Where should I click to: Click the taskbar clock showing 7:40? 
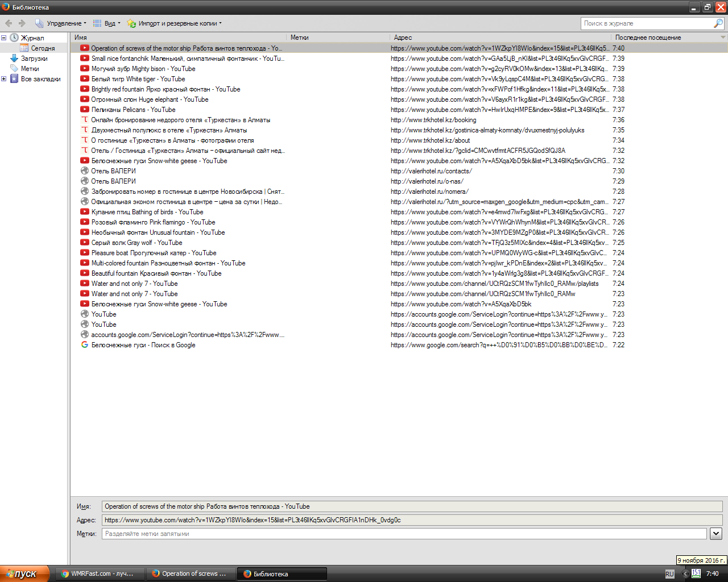pyautogui.click(x=712, y=574)
